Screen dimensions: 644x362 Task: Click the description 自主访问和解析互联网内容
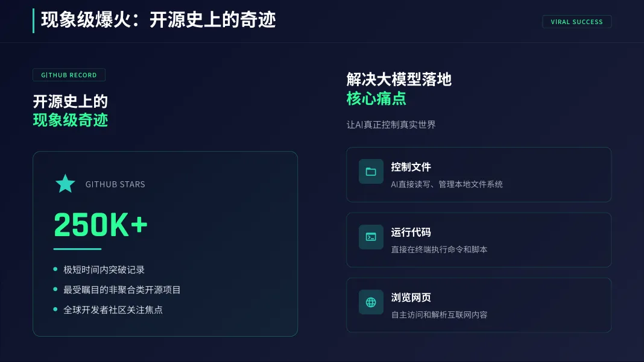pos(439,315)
